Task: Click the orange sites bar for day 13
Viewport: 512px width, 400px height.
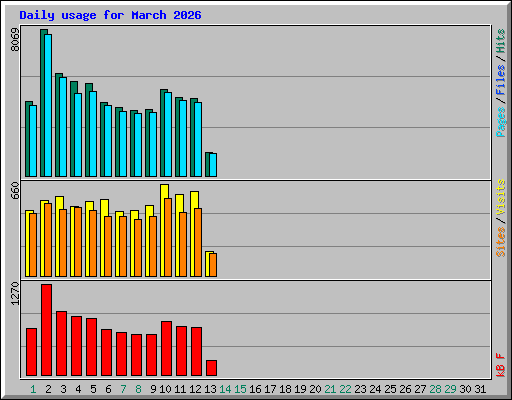Action: [213, 265]
